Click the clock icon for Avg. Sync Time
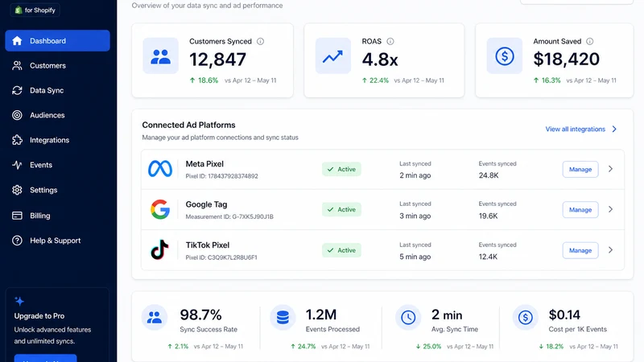Viewport: 644px width, 362px height. (408, 317)
